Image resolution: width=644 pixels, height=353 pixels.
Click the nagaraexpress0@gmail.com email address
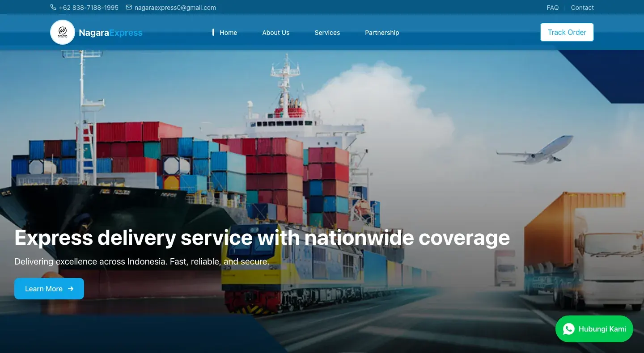pyautogui.click(x=175, y=8)
